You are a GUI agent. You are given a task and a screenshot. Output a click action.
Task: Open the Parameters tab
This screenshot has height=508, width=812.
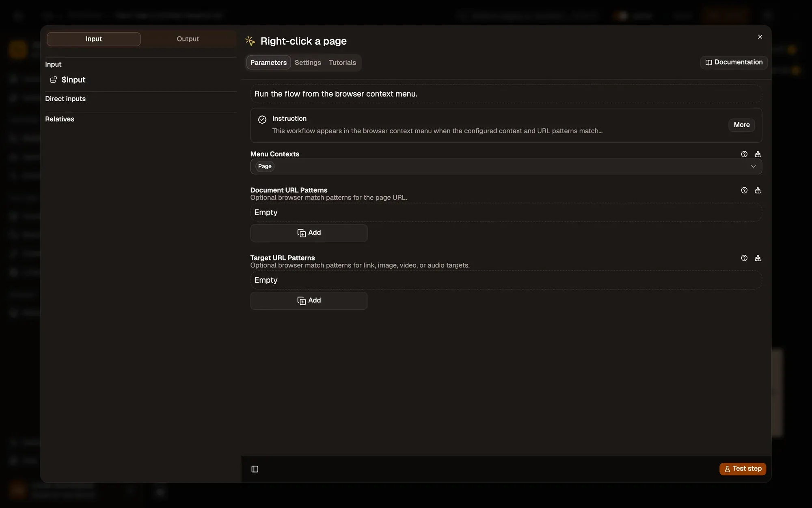(x=268, y=63)
